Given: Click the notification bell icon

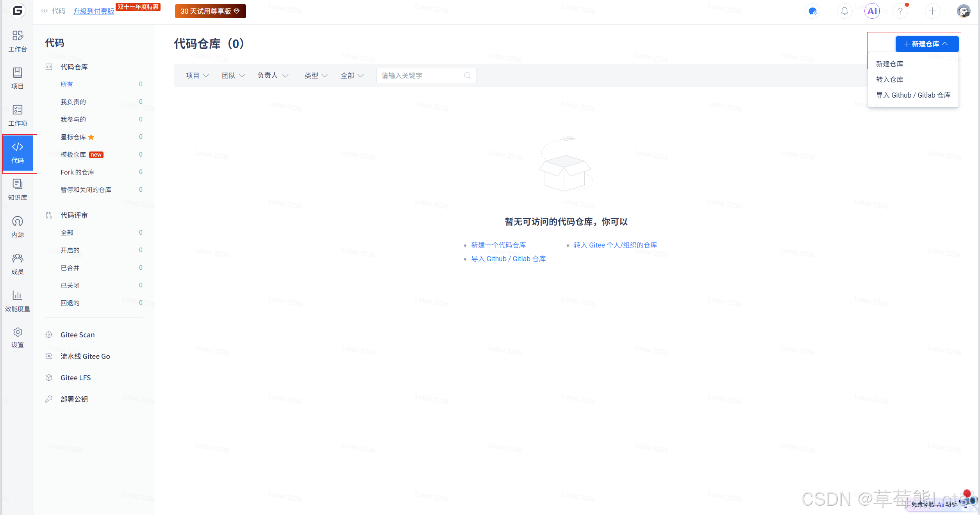Looking at the screenshot, I should coord(844,11).
